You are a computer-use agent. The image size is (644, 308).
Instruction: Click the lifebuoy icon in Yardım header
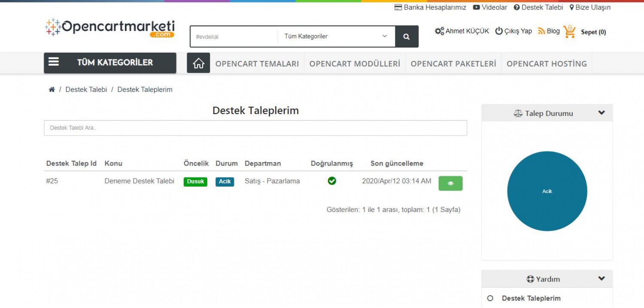tap(530, 279)
